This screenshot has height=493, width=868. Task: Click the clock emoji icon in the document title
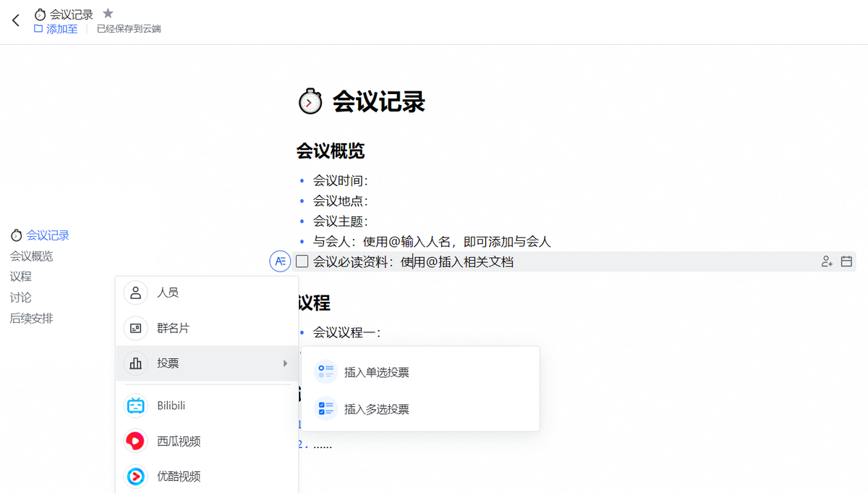pos(310,101)
